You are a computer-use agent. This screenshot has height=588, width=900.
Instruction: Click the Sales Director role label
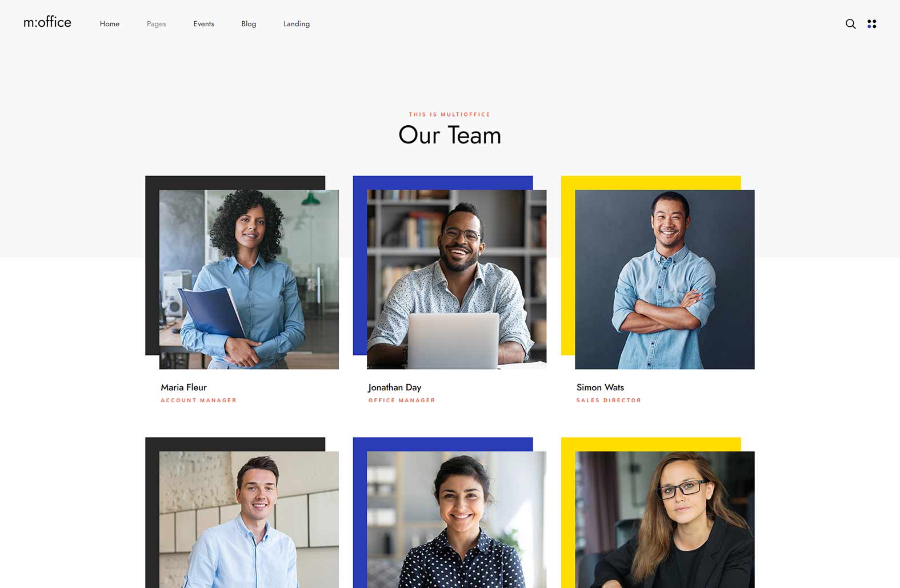[609, 401]
